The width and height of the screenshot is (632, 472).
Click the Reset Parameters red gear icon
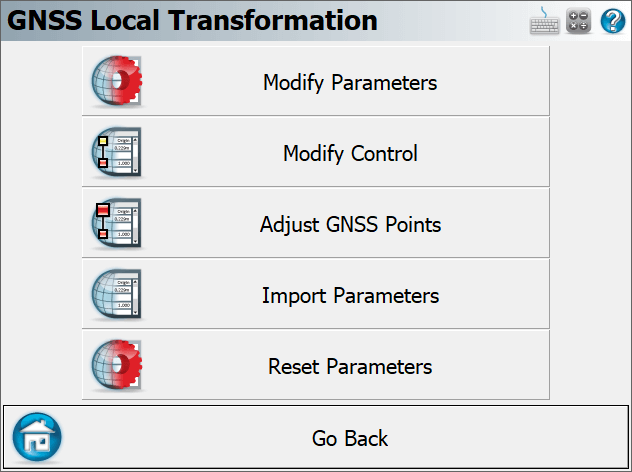coord(117,365)
